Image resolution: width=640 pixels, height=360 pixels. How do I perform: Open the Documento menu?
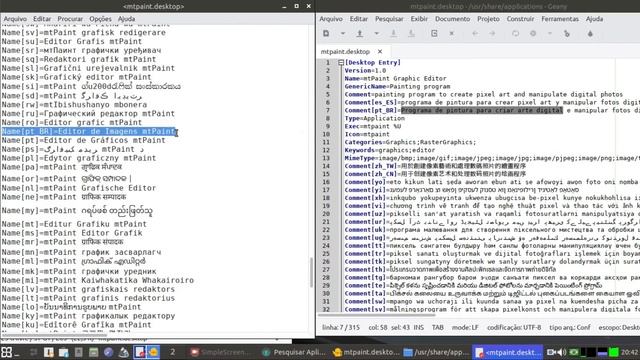pos(452,19)
